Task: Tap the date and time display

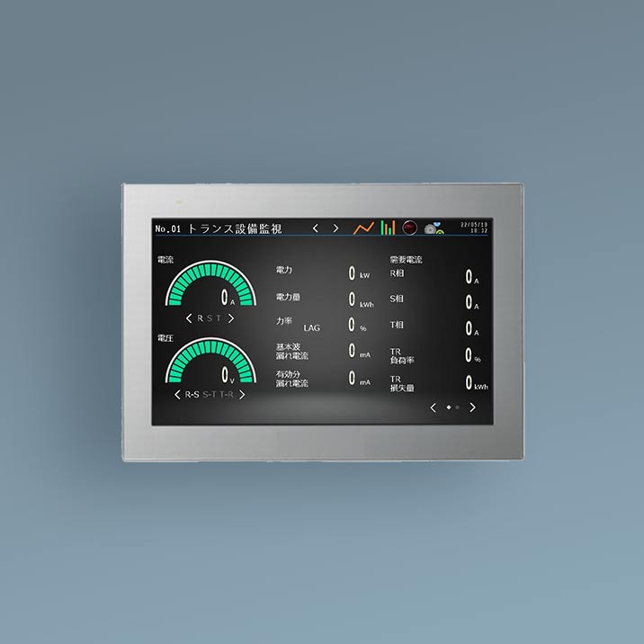Action: point(474,228)
